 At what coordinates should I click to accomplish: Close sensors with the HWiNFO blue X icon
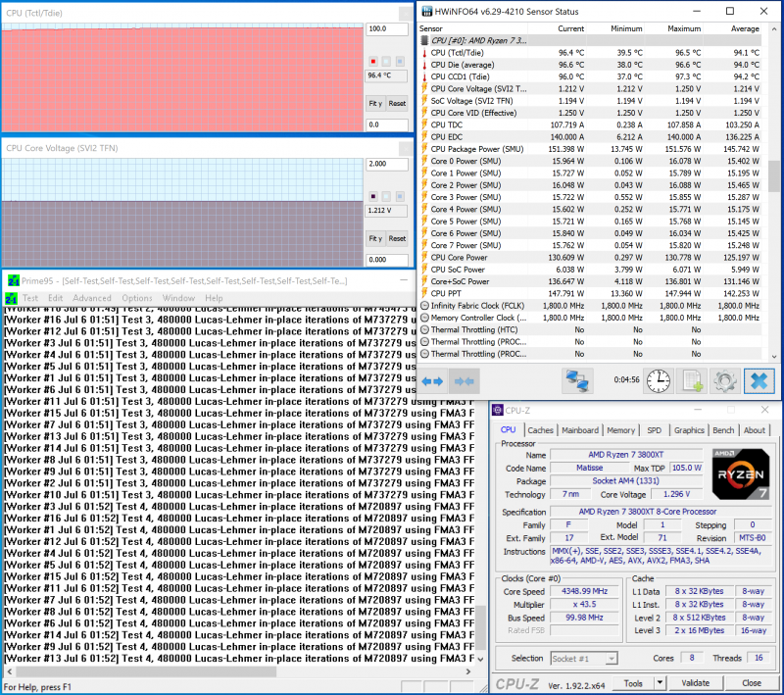point(759,381)
